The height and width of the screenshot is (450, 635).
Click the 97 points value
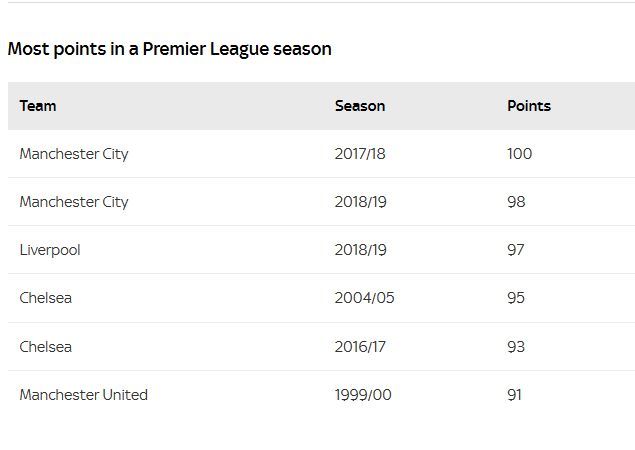point(516,250)
